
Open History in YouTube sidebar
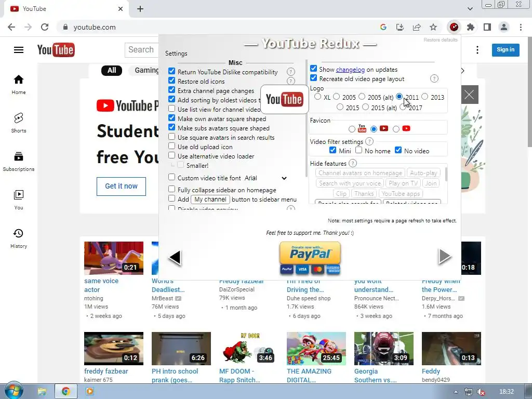coord(19,238)
